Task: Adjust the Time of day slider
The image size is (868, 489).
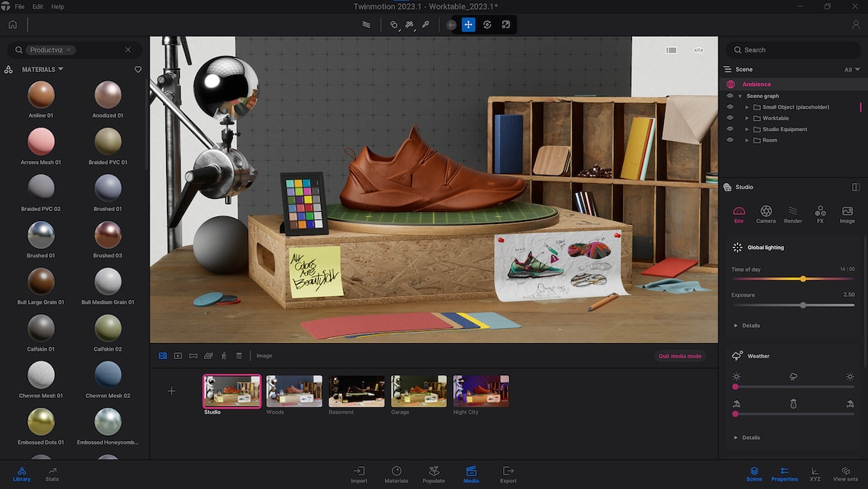Action: [803, 279]
